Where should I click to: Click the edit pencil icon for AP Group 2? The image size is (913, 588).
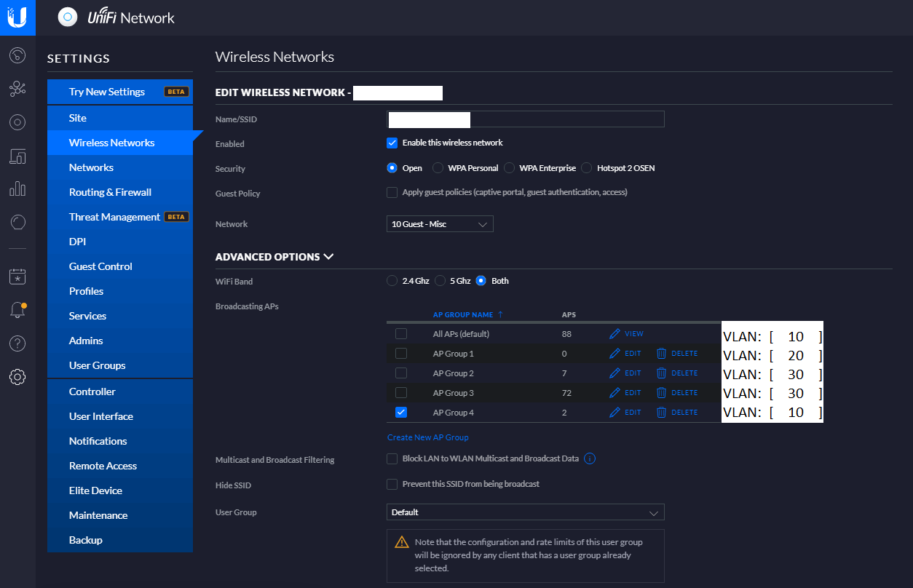click(x=615, y=373)
